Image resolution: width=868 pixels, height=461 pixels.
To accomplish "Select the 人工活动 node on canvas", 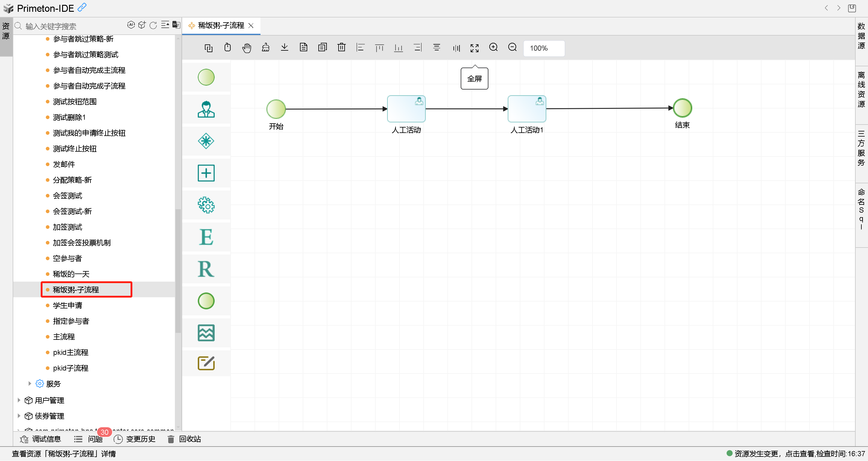I will (406, 109).
